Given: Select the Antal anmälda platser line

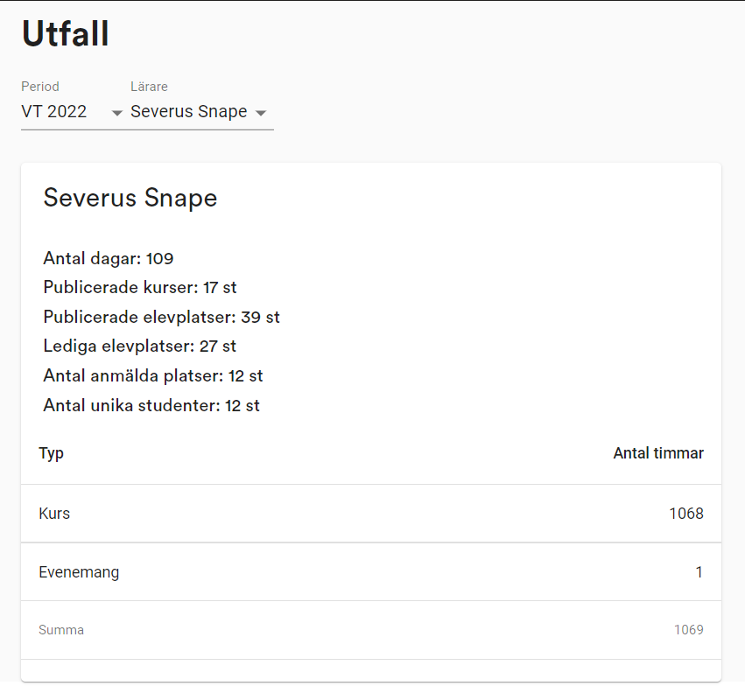Looking at the screenshot, I should click(x=152, y=375).
